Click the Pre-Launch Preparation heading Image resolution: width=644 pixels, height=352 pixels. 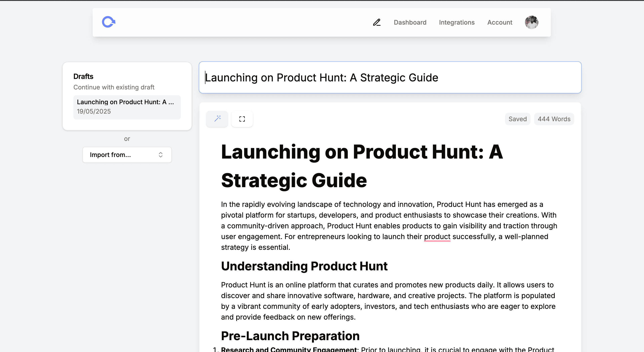coord(290,336)
